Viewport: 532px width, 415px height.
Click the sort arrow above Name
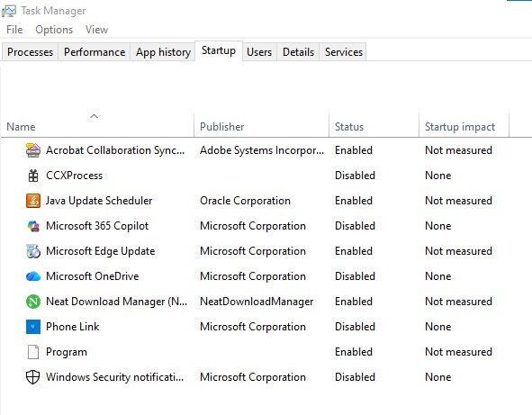click(x=94, y=116)
